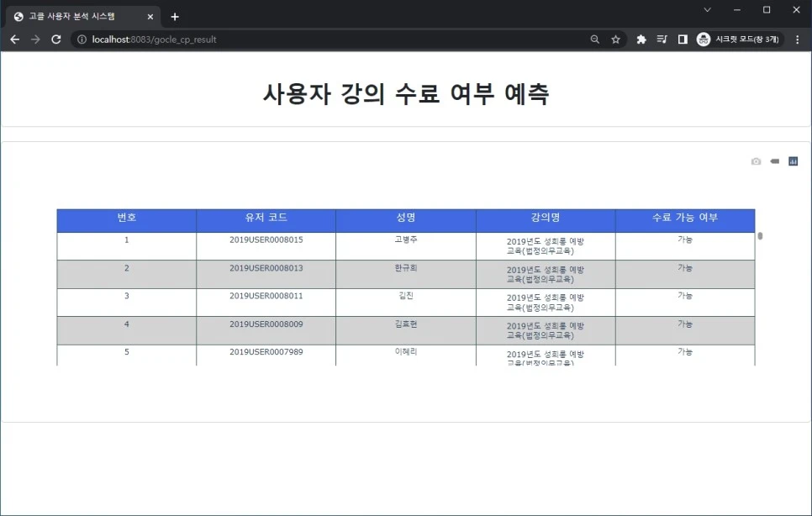The height and width of the screenshot is (516, 812).
Task: Click the 사용자 강의 수료 여부 예측 heading
Action: tap(406, 93)
